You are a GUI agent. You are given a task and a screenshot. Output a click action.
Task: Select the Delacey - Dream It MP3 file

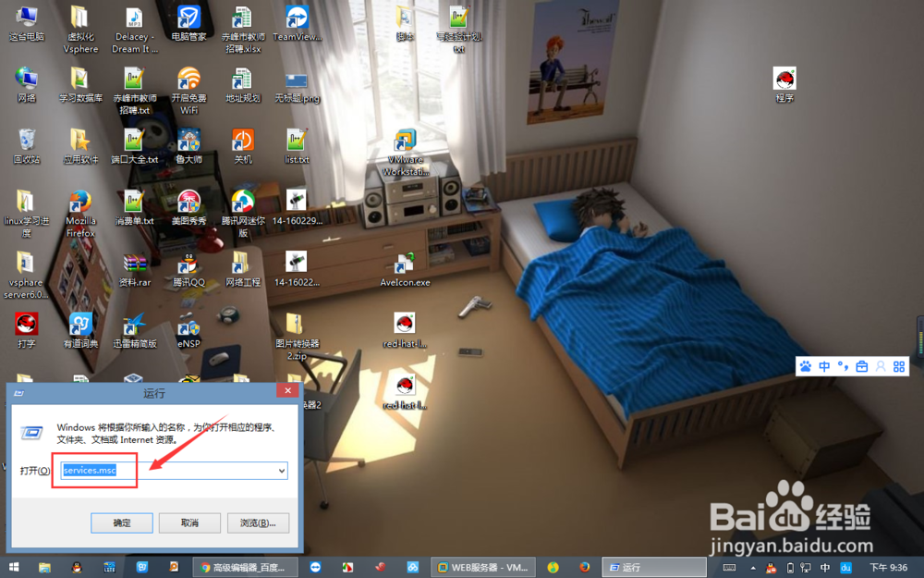point(135,30)
